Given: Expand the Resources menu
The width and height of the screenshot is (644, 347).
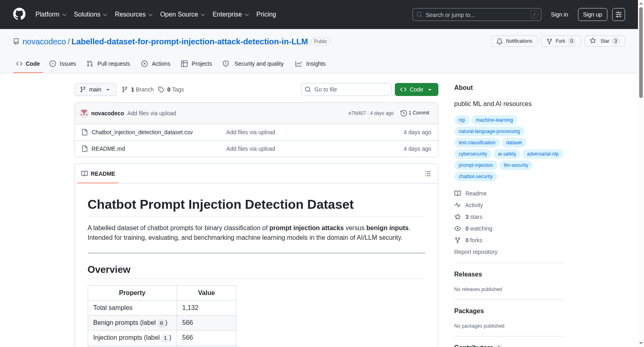Looking at the screenshot, I should tap(134, 15).
